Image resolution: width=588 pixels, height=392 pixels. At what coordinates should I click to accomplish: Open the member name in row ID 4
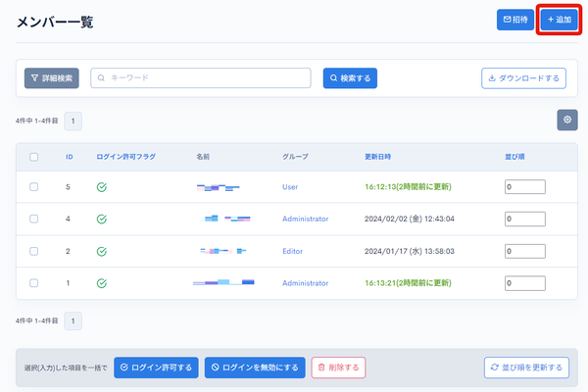pyautogui.click(x=226, y=219)
